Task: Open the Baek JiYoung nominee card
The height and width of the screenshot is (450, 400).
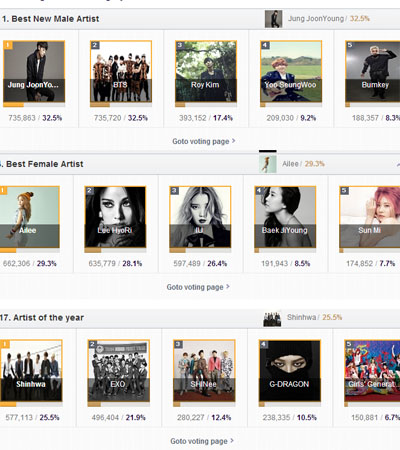Action: (x=285, y=217)
